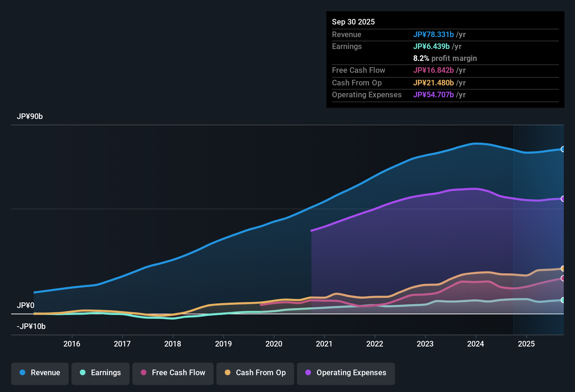This screenshot has width=575, height=392.
Task: Click the teal Earnings dot in legend
Action: click(x=83, y=373)
